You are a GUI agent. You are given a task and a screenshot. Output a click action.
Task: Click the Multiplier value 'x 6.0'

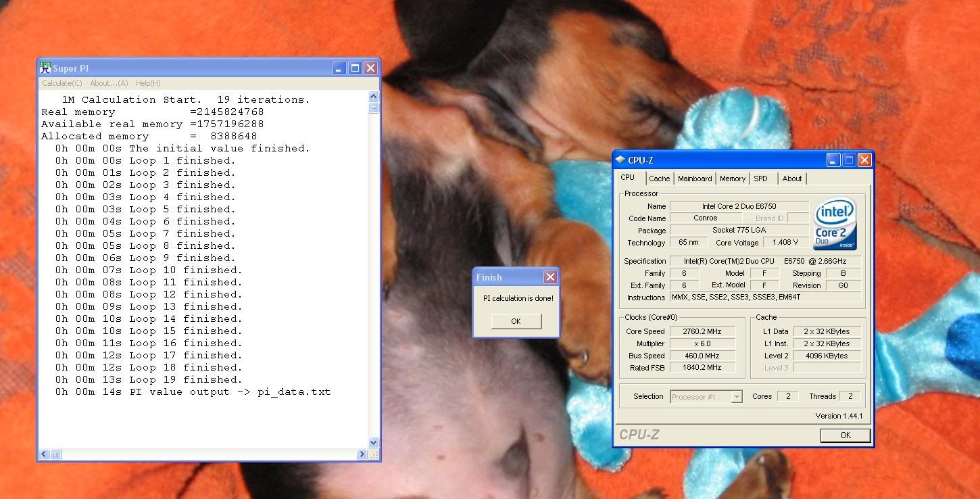702,343
